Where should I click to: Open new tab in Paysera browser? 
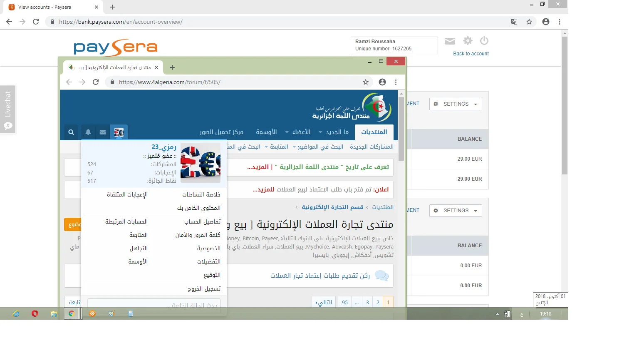[x=112, y=7]
